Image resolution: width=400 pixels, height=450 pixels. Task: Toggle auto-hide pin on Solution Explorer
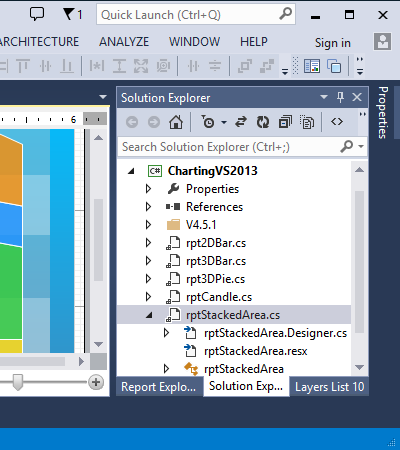(x=340, y=97)
